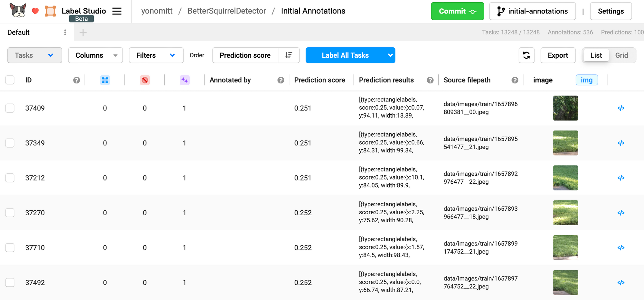This screenshot has height=300, width=644.
Task: Click prediction results for task 37492
Action: click(390, 282)
